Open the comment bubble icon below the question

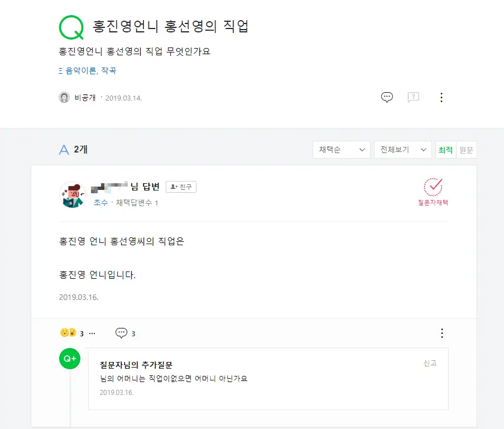point(386,97)
